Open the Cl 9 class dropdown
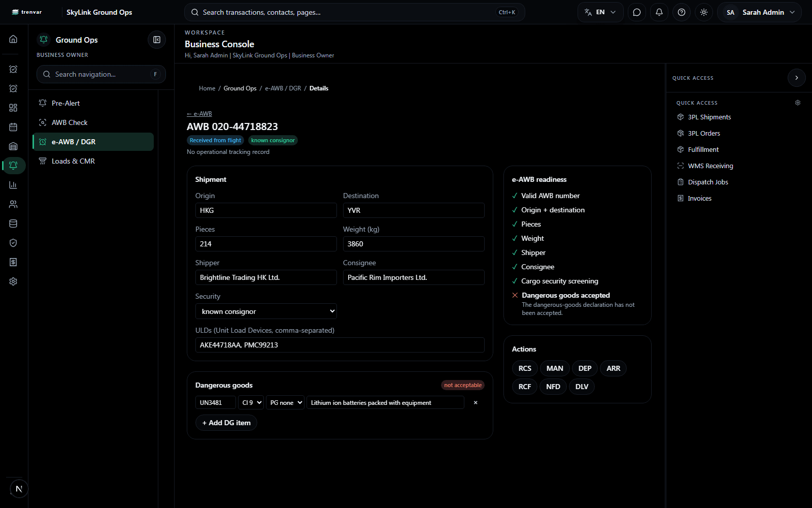The image size is (812, 508). click(x=251, y=402)
